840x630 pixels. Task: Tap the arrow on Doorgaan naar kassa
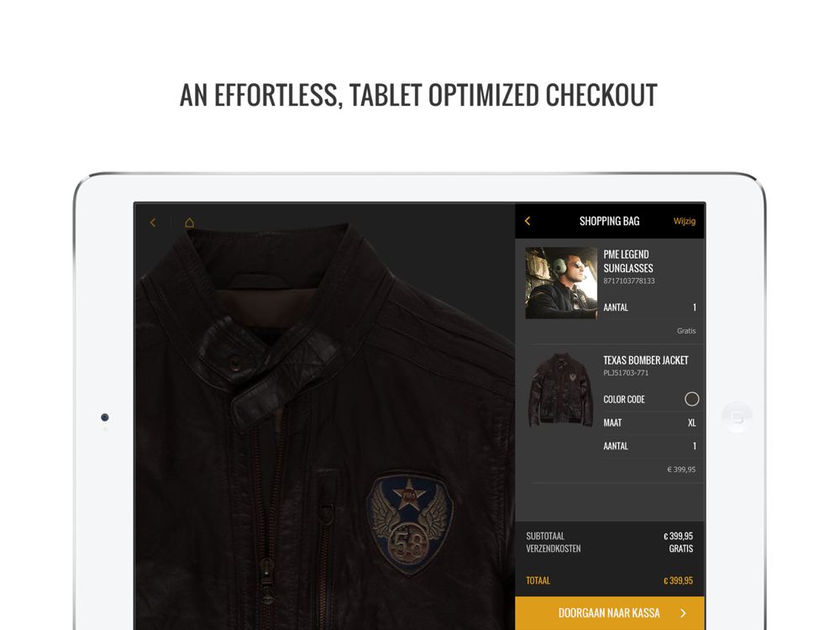point(683,613)
